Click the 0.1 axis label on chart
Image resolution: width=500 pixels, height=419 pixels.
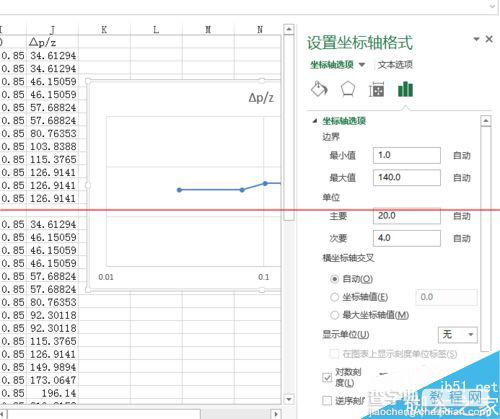coord(263,277)
